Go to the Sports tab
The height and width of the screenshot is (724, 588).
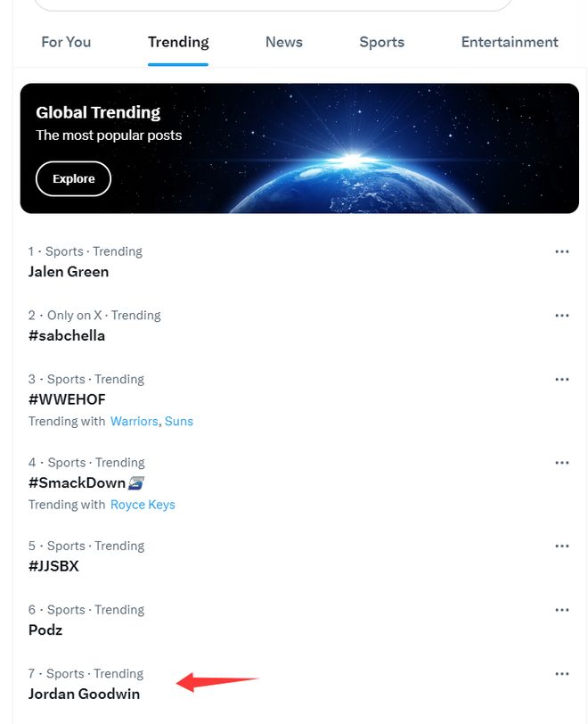click(x=381, y=42)
